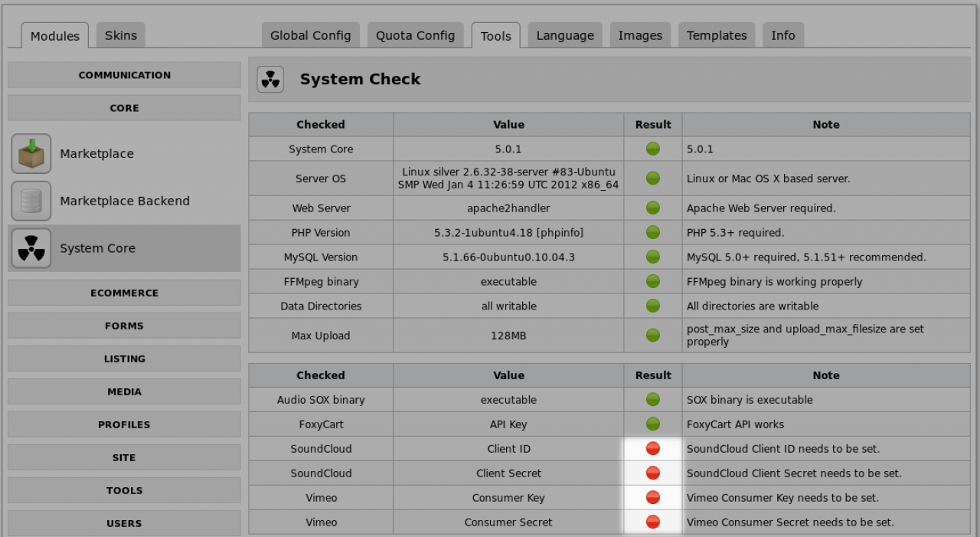Click the Marketplace label in sidebar
980x537 pixels.
tap(96, 154)
